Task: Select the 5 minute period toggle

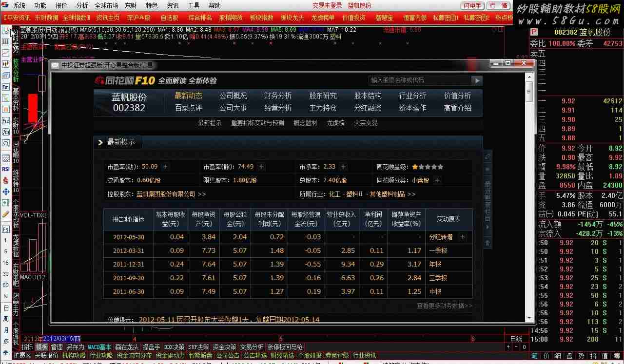Action: point(6,251)
